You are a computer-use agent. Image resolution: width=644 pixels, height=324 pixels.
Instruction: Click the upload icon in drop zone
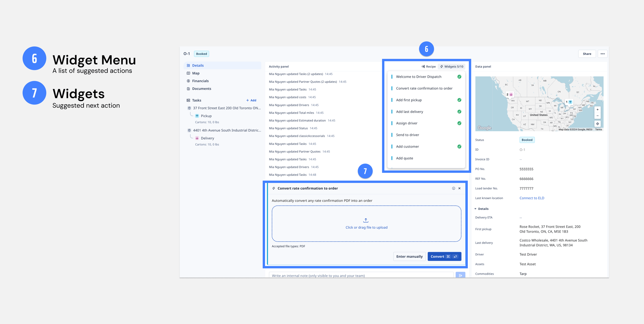(x=366, y=220)
